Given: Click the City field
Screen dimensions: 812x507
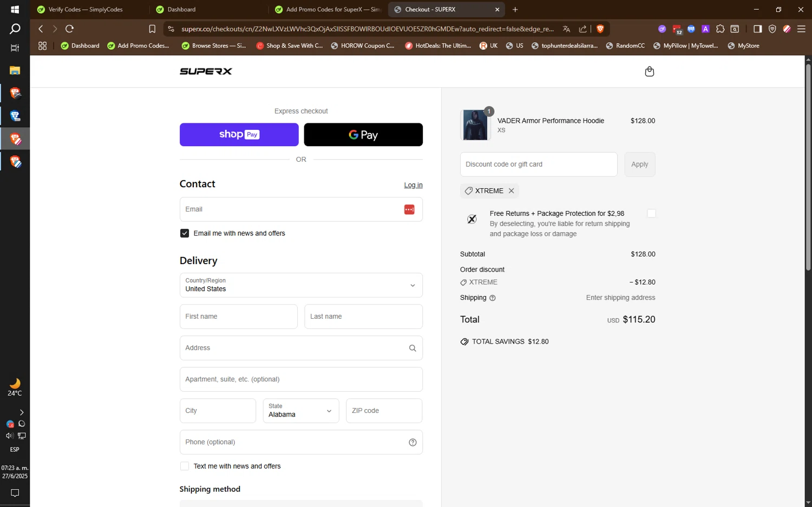Looking at the screenshot, I should point(218,411).
